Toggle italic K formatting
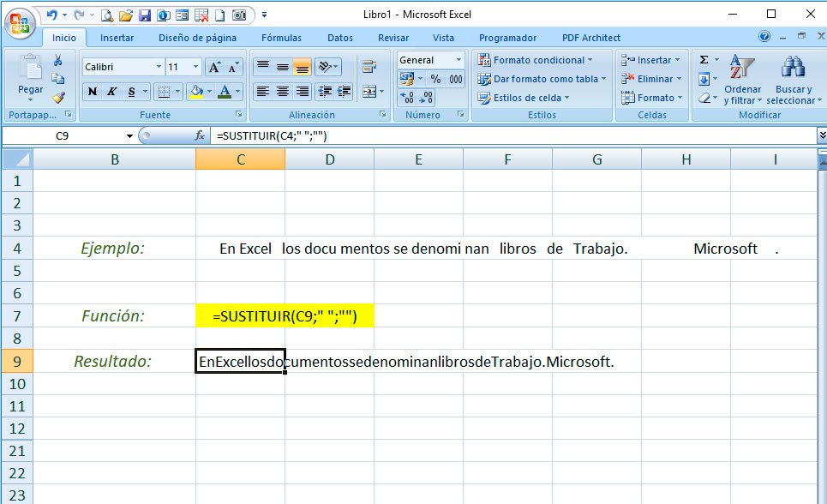 [x=111, y=92]
